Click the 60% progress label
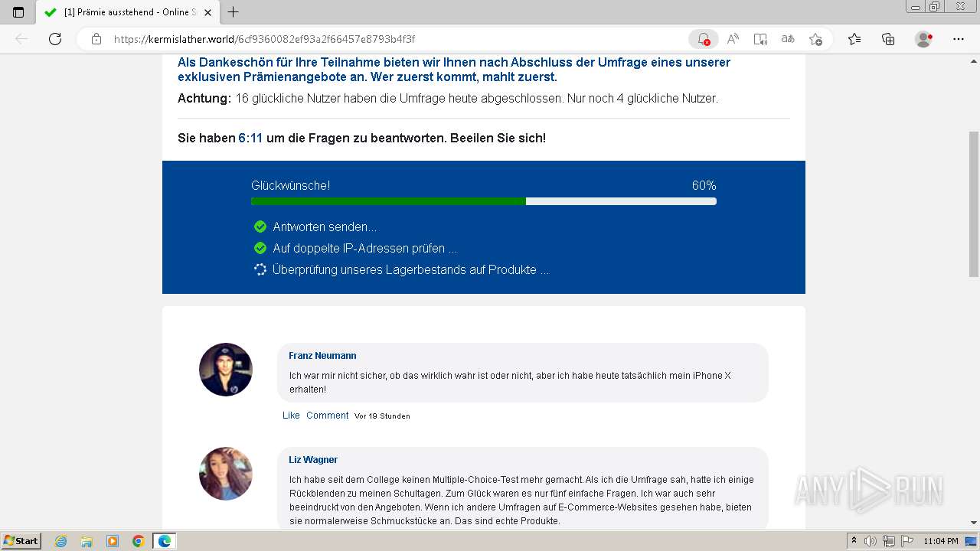 (704, 185)
